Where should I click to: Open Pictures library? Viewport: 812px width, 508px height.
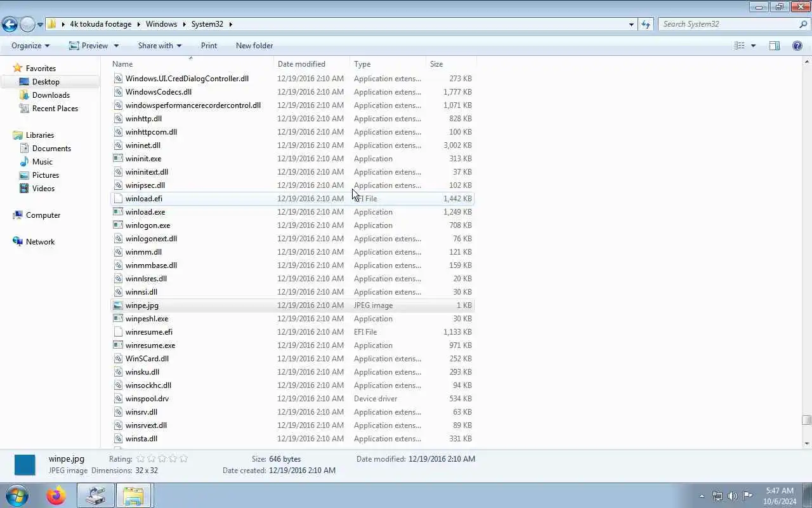click(x=46, y=175)
